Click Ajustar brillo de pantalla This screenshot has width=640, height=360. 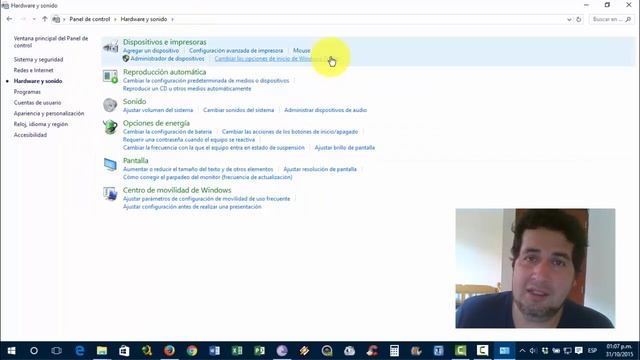pyautogui.click(x=345, y=148)
